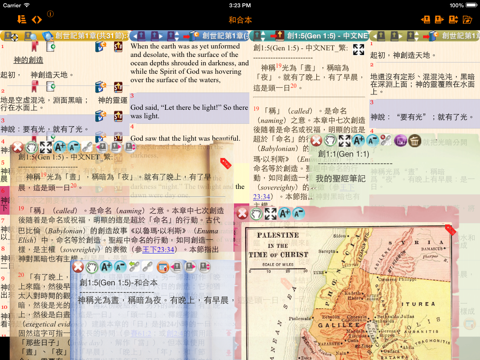The height and width of the screenshot is (360, 480).
Task: Go to next chapter in blue panel header
Action: [156, 36]
